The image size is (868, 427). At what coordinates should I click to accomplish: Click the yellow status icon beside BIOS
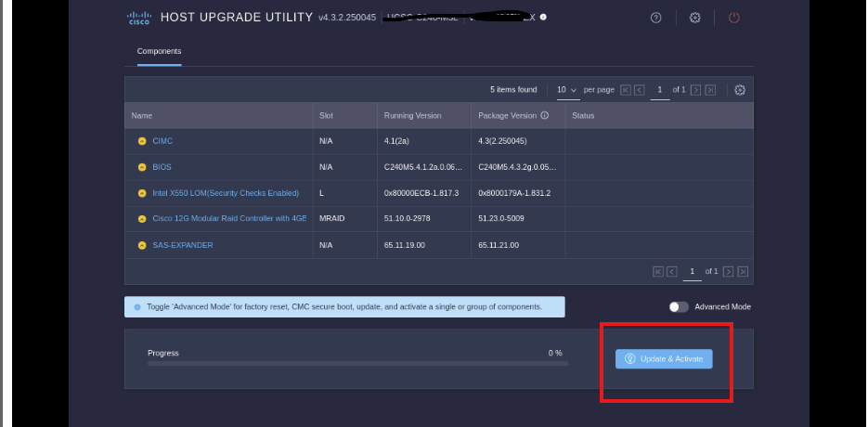142,167
